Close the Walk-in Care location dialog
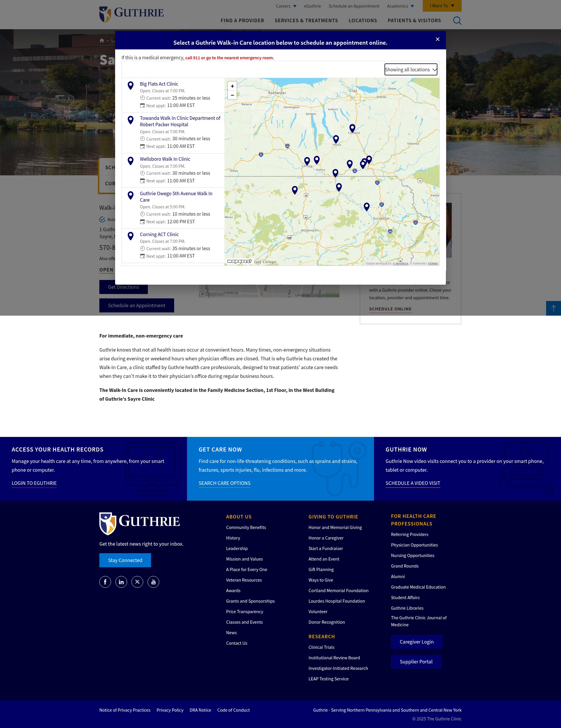 pos(437,39)
